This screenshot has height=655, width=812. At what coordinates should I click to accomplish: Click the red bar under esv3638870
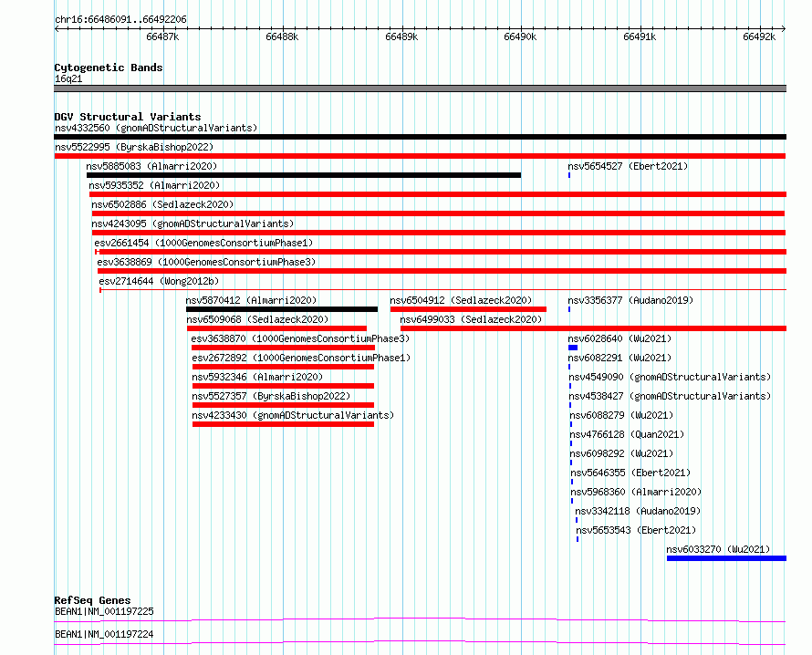[283, 348]
